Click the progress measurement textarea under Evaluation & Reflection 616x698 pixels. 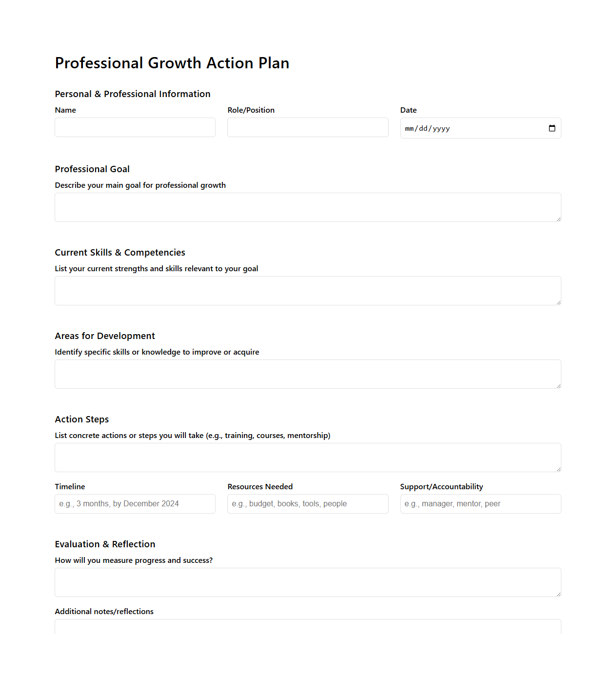point(307,582)
